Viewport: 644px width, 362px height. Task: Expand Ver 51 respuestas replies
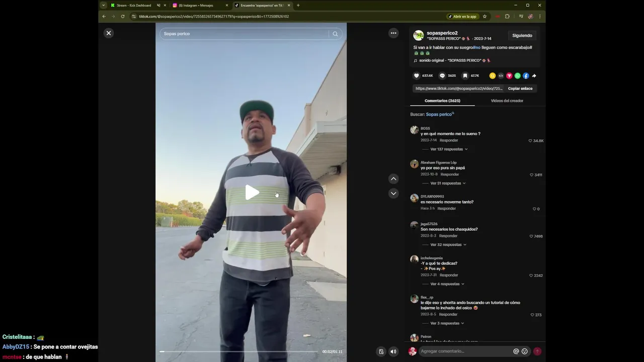coord(448,184)
